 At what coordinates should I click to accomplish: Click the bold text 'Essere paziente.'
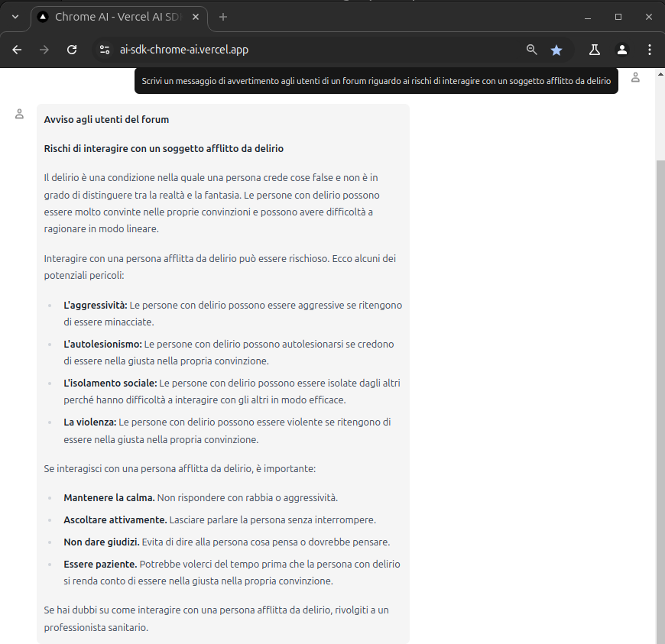[100, 565]
